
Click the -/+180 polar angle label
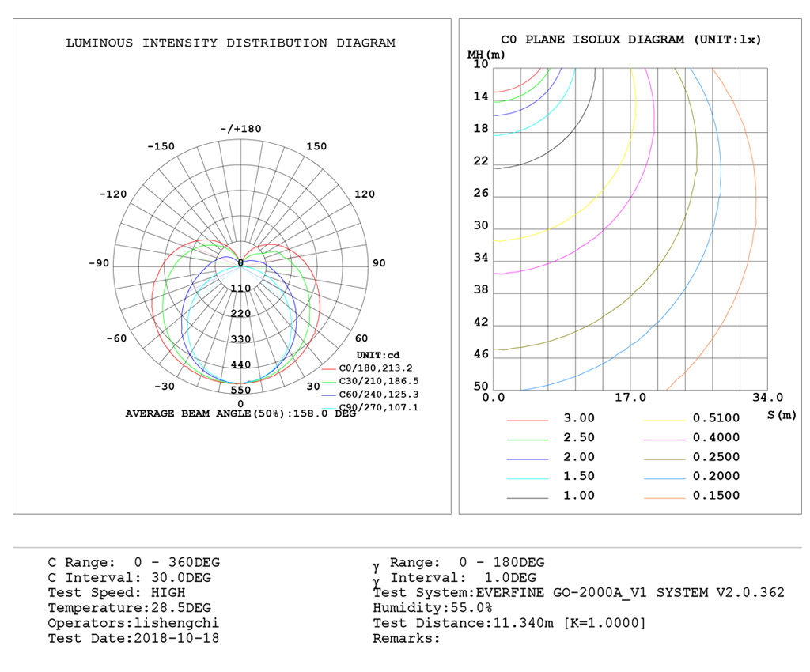click(240, 129)
